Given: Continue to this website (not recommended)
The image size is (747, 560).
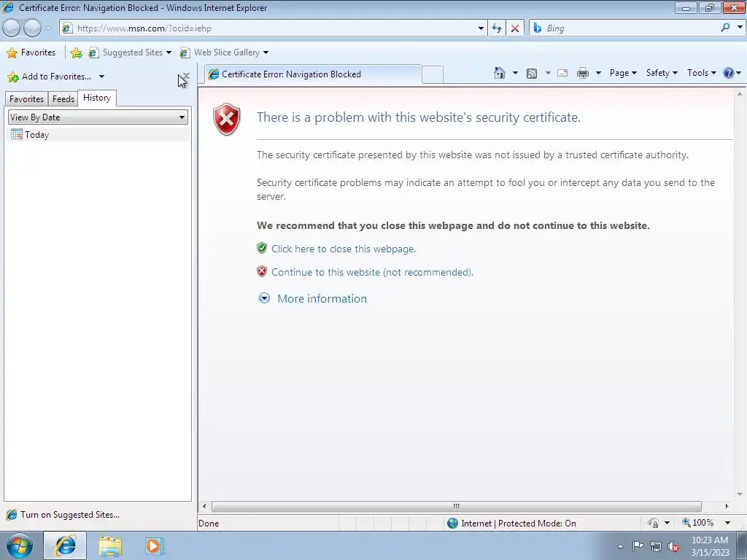Looking at the screenshot, I should click(x=372, y=273).
